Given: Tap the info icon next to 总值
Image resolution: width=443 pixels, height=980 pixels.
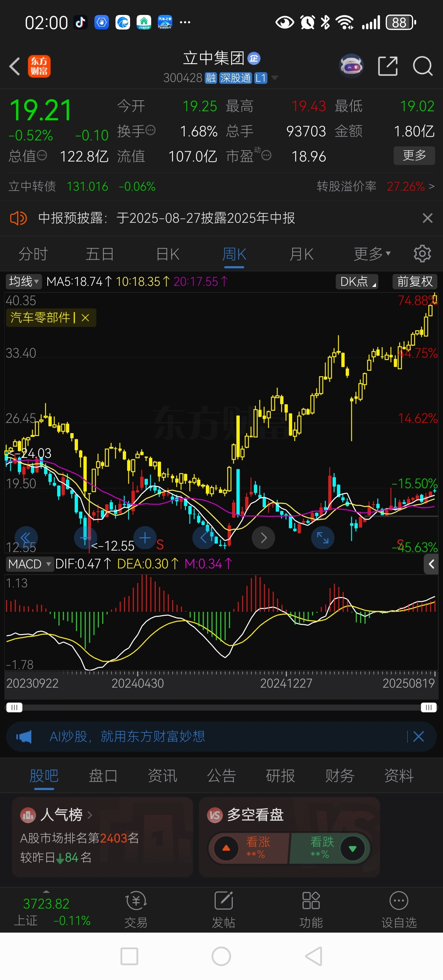Looking at the screenshot, I should tap(42, 155).
